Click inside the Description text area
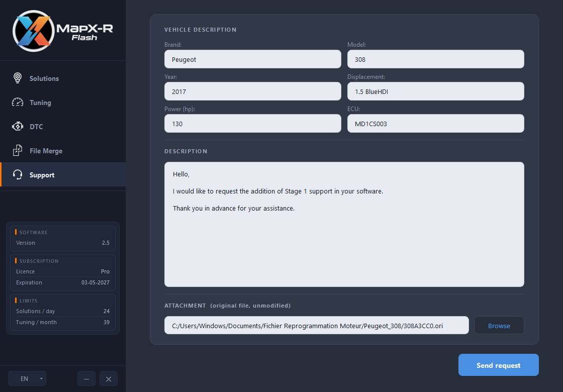 (344, 224)
